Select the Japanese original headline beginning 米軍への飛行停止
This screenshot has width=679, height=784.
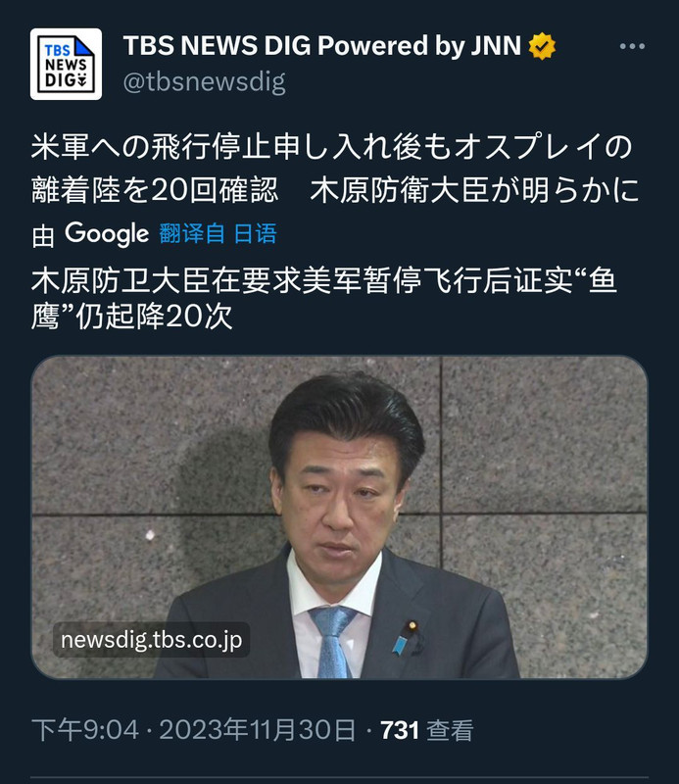[335, 169]
